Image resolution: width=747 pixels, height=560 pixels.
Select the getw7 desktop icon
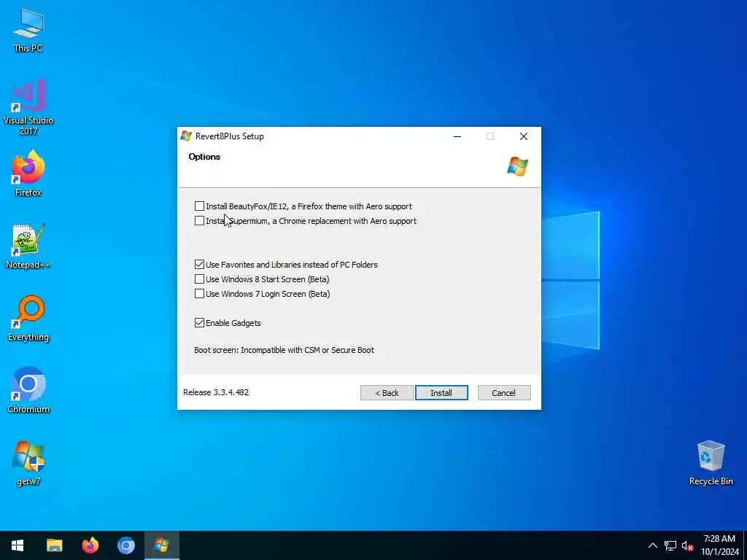coord(28,463)
